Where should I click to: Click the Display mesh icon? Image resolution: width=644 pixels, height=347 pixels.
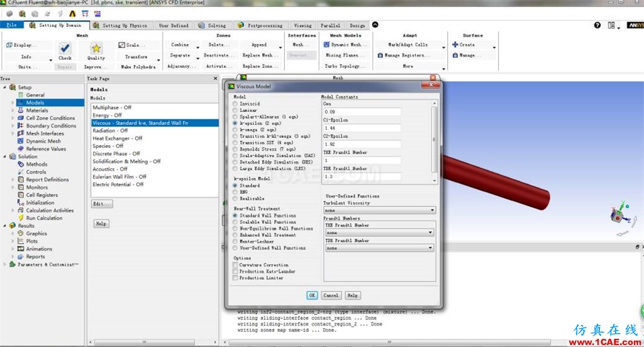click(9, 45)
